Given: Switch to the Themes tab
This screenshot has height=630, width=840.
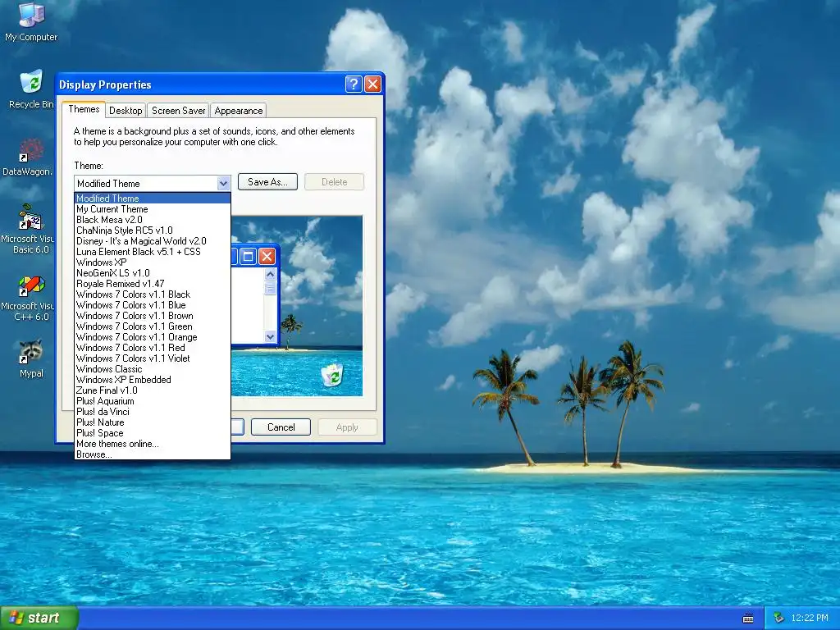Looking at the screenshot, I should pos(84,109).
